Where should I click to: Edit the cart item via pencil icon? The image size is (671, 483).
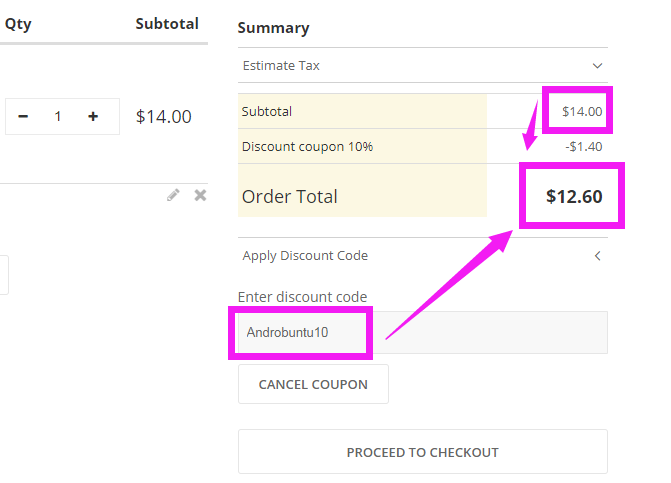point(174,195)
